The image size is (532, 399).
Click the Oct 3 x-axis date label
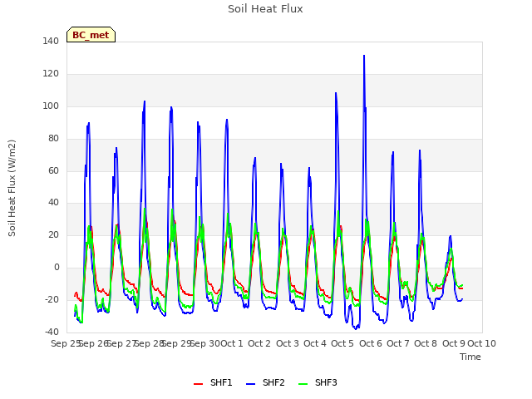[288, 343]
